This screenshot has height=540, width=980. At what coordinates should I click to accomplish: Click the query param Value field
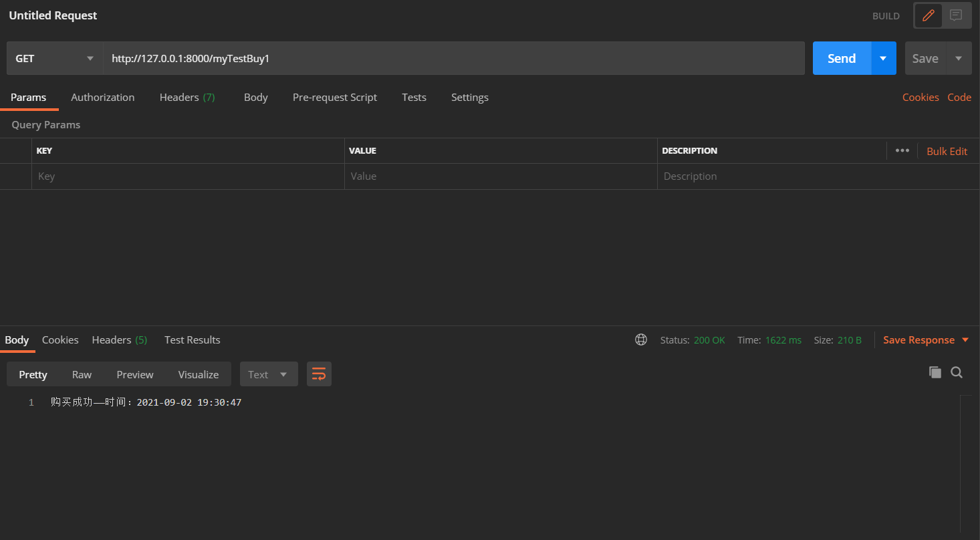click(x=501, y=176)
